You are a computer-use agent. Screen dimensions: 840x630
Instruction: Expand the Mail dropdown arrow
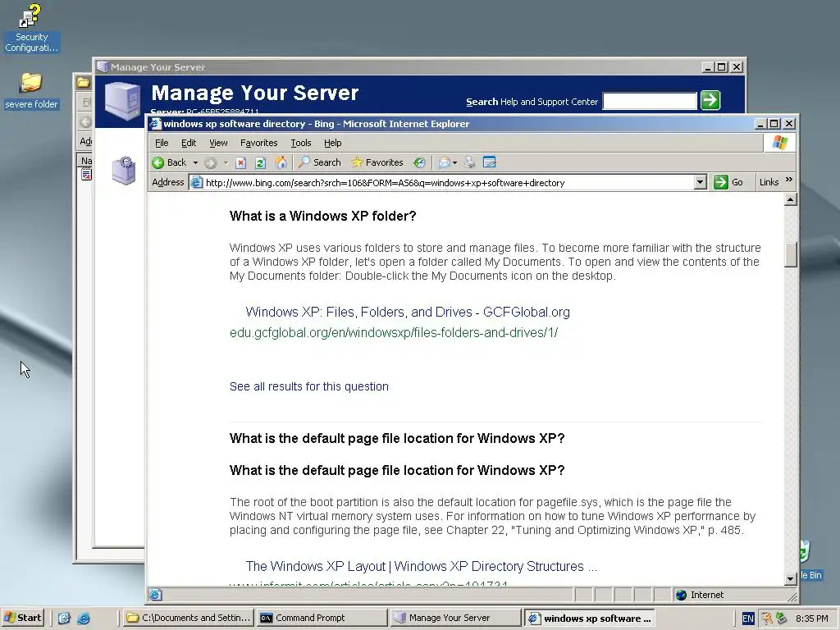point(454,163)
